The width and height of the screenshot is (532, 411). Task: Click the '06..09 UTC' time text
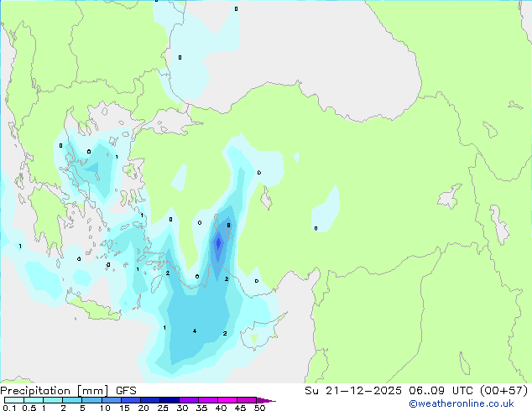tap(441, 391)
